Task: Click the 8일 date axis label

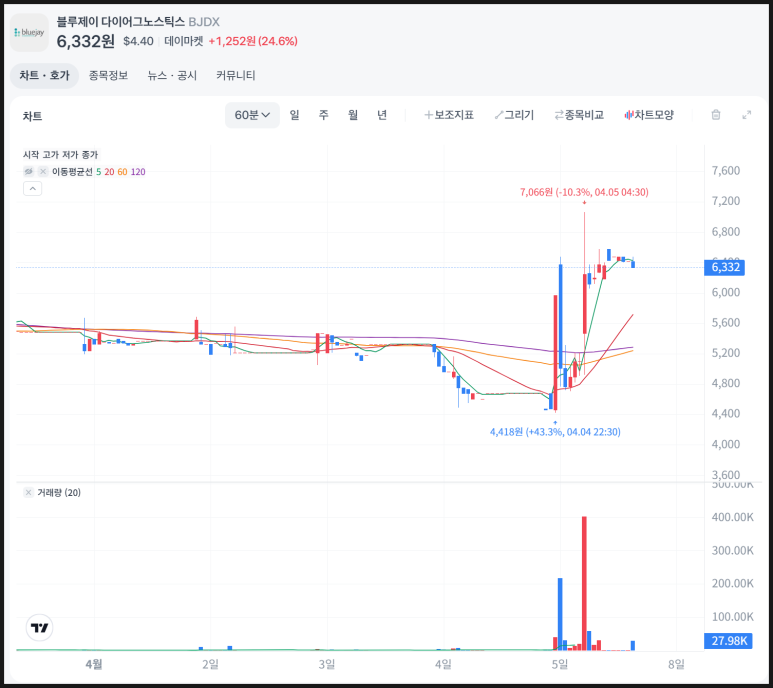Action: click(676, 664)
